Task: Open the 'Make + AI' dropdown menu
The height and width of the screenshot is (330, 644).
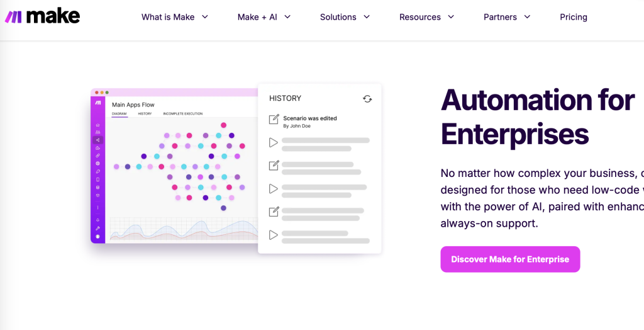Action: coord(264,17)
